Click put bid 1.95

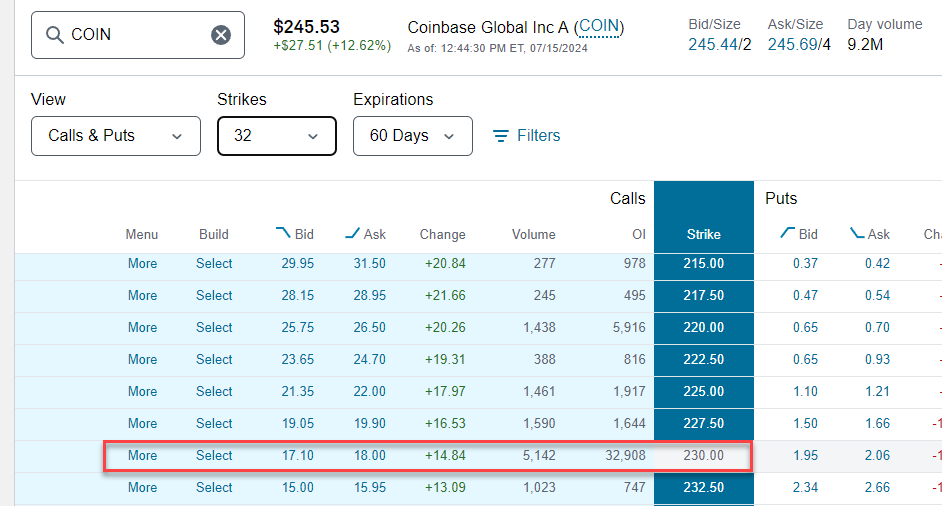coord(805,456)
